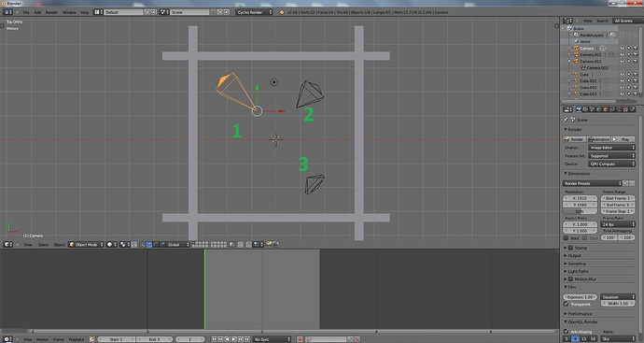Click the Cube mesh icon in outliner
Viewport: 644px width, 343px height.
pos(577,75)
